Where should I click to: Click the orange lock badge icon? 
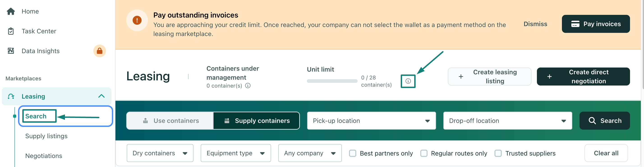99,51
